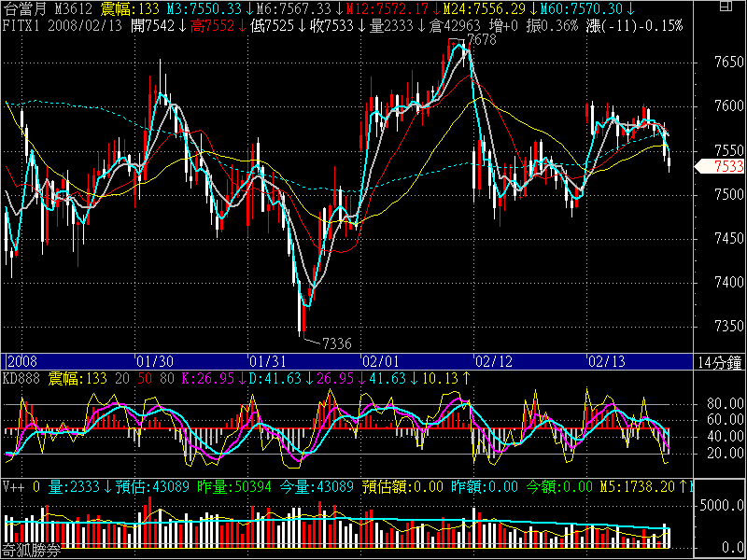Click the 7678 high price marker
Viewport: 747px width, 560px height.
coord(481,41)
